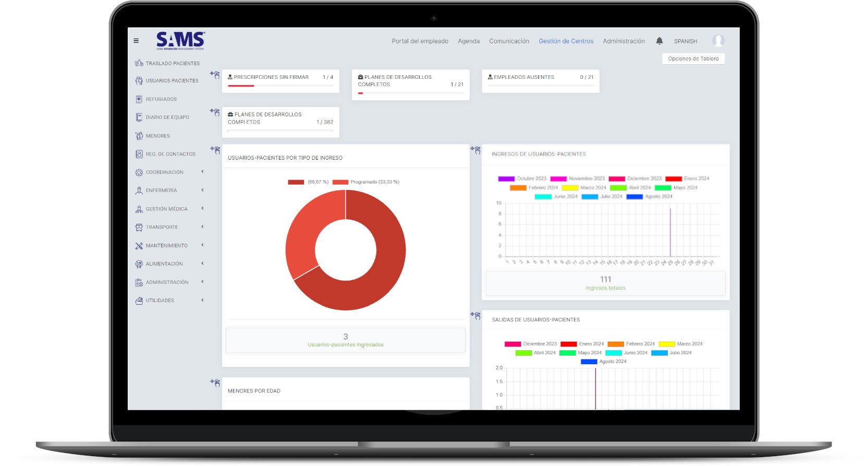Click the Administración sidebar icon

tap(139, 282)
